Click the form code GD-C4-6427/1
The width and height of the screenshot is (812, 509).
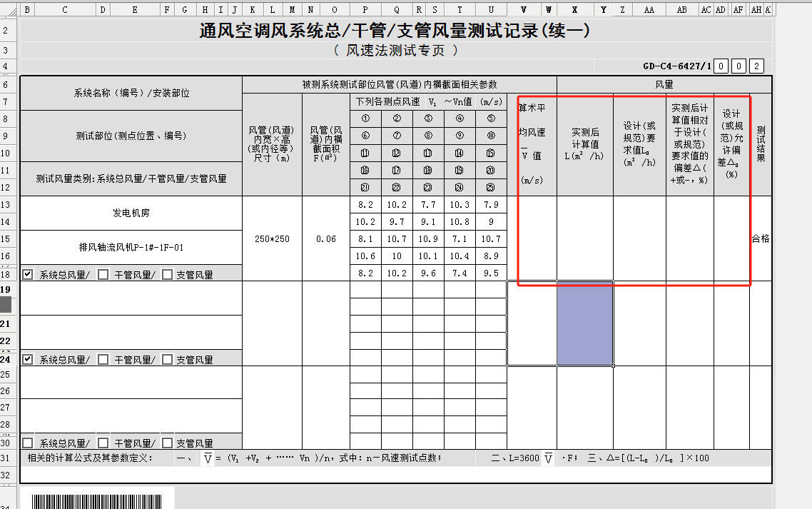pos(677,66)
